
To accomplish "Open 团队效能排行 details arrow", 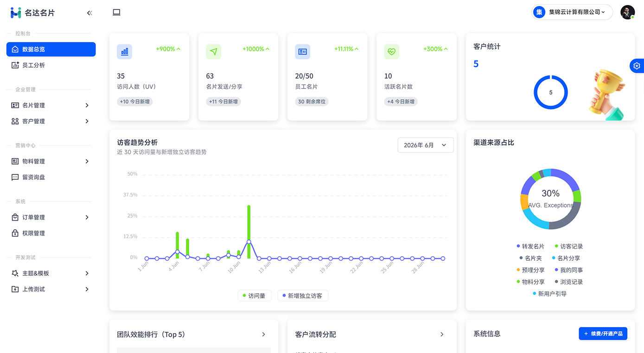I will click(264, 334).
